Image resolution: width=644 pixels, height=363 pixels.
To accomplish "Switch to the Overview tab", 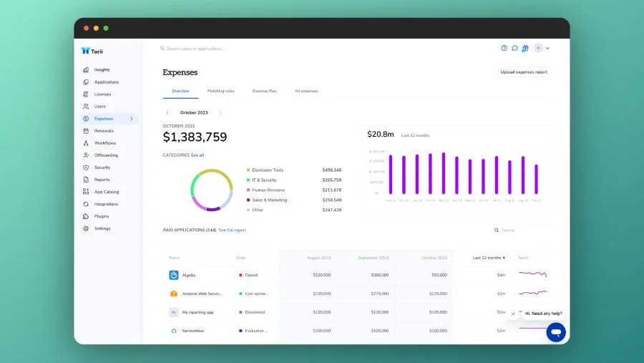I will click(181, 91).
